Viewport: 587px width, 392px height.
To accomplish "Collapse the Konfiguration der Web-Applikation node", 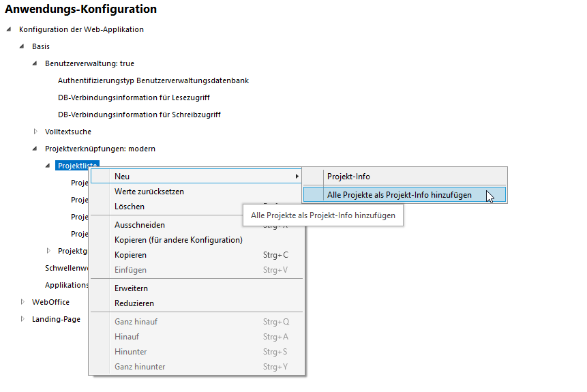I will point(9,29).
